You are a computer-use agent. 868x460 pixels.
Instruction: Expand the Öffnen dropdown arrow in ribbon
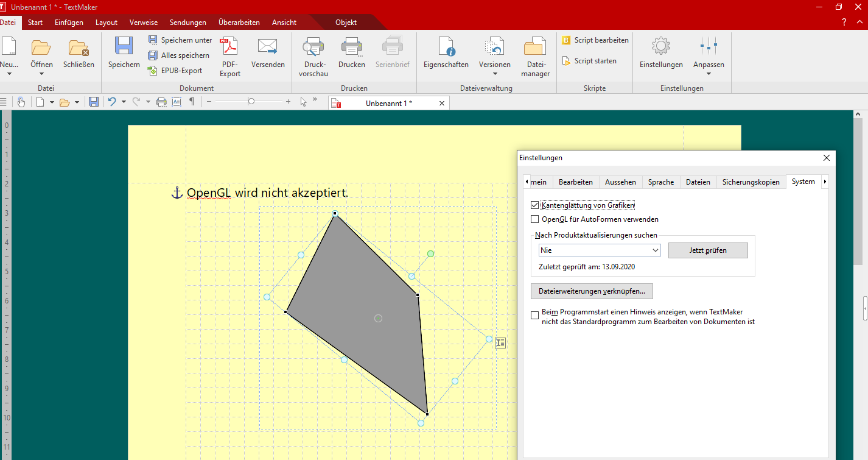[41, 74]
